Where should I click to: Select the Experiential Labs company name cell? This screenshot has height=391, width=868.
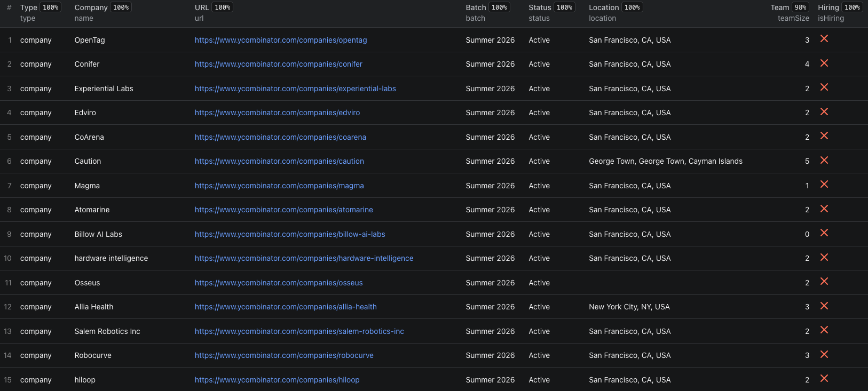pyautogui.click(x=104, y=89)
